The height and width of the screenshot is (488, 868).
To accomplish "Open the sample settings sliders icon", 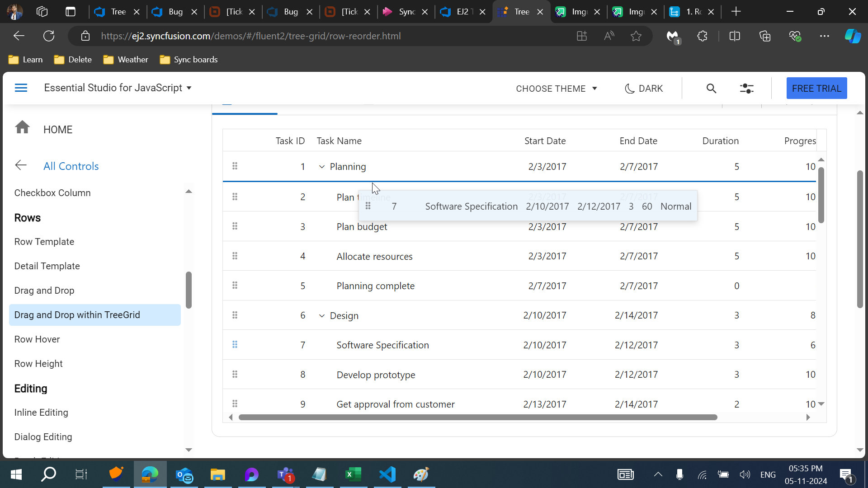I will click(746, 89).
